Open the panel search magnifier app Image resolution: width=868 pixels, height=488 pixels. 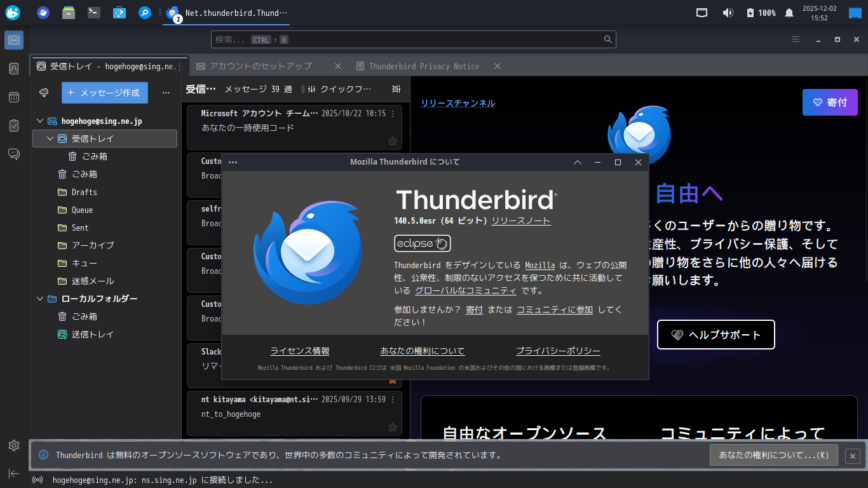pos(145,13)
